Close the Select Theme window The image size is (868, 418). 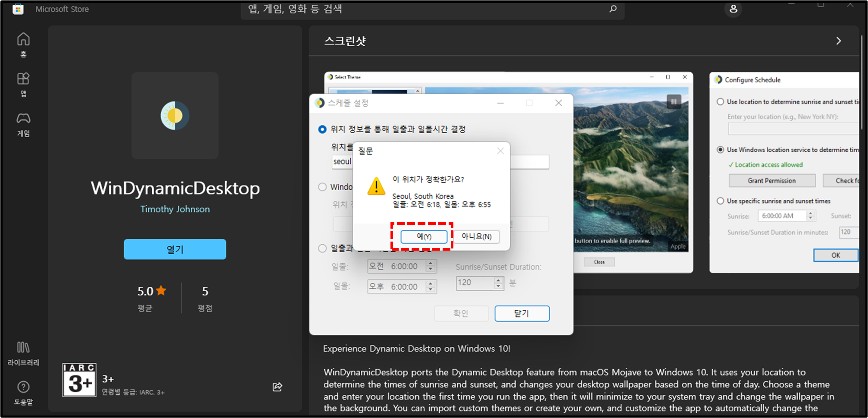point(684,77)
